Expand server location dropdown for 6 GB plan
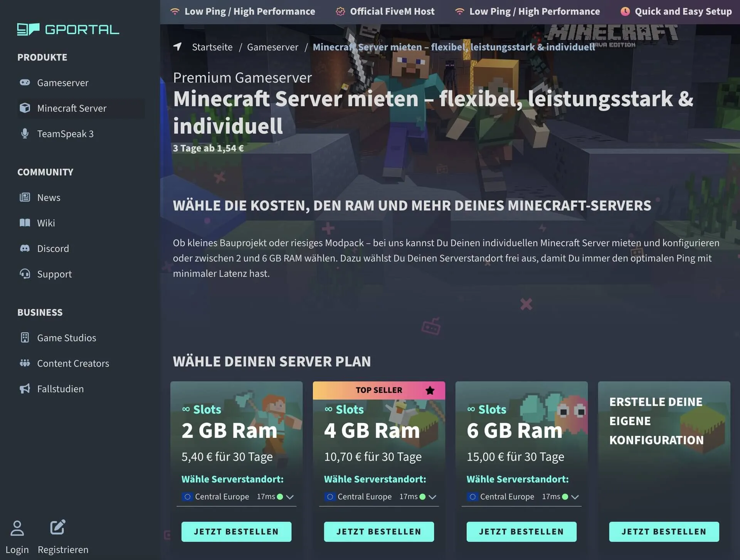Image resolution: width=740 pixels, height=560 pixels. tap(521, 497)
